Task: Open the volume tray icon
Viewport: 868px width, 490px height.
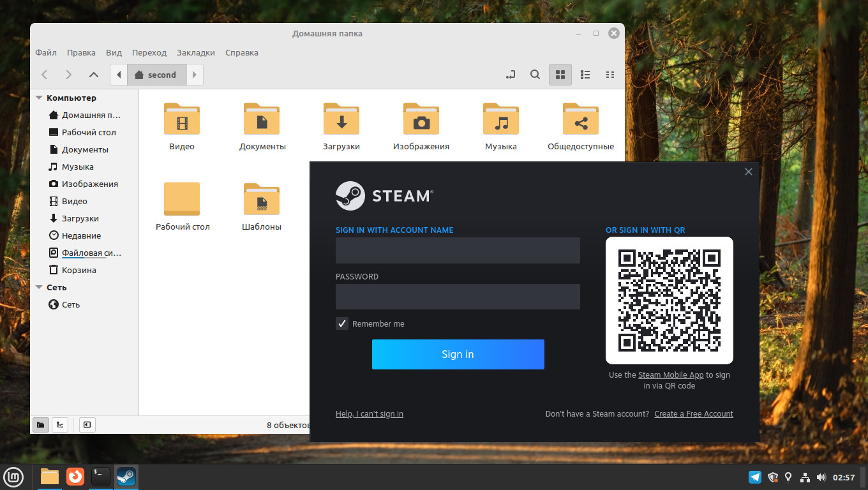Action: 821,477
